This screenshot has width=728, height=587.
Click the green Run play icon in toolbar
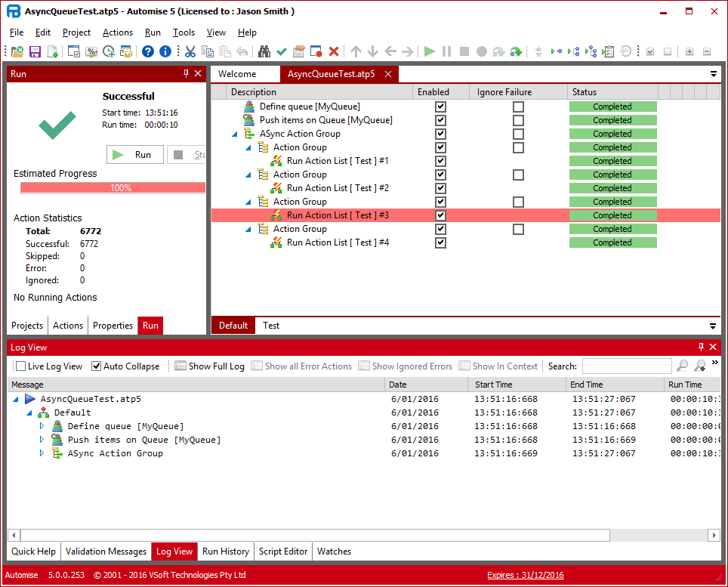click(430, 51)
